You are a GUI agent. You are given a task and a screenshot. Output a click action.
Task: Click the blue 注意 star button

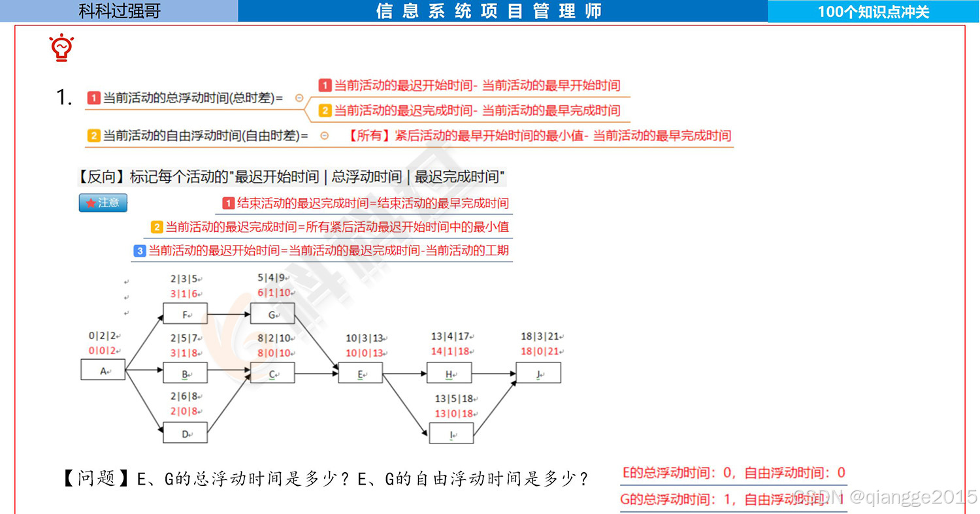[103, 202]
